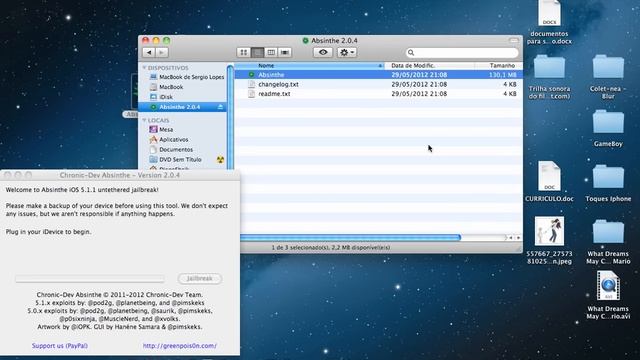Eject the Absinthe 2.0.4 volume
This screenshot has width=640, height=360.
[x=220, y=107]
